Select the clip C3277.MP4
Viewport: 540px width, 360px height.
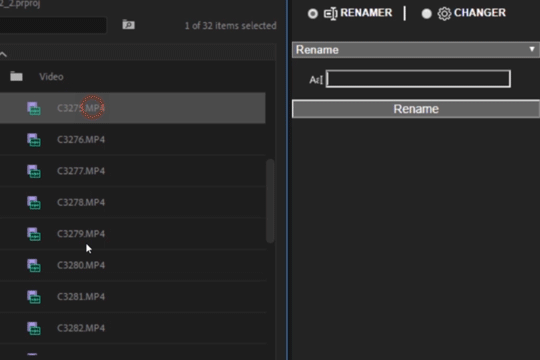81,171
